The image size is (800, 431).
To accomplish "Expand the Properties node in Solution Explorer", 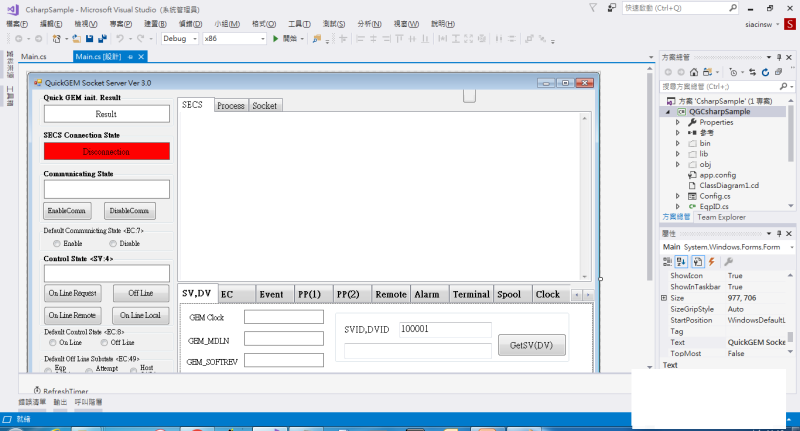I will coord(678,122).
